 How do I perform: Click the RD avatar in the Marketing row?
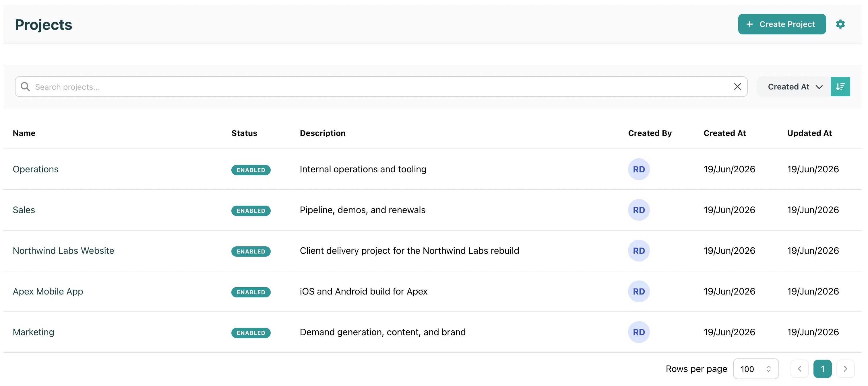(x=639, y=332)
